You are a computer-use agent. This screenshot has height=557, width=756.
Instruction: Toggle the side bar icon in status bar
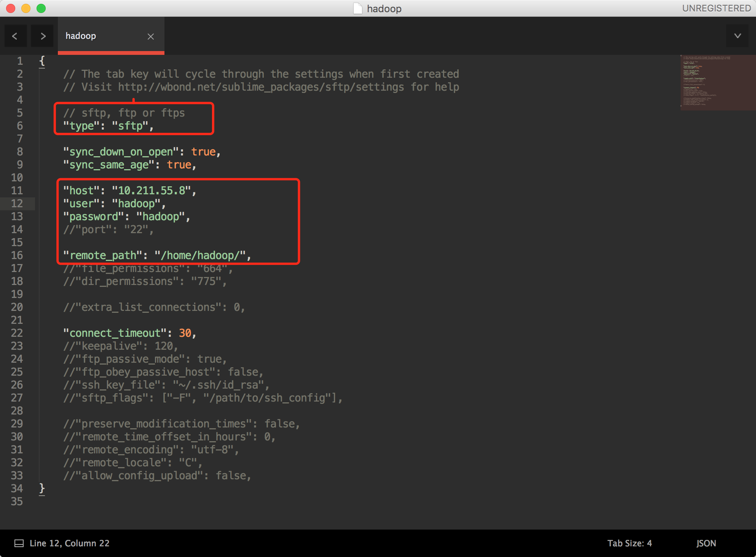[x=19, y=543]
